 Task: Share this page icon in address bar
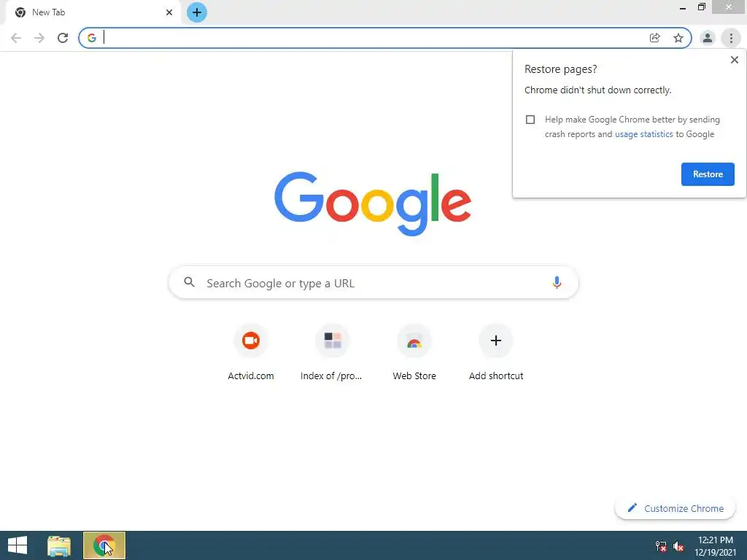[655, 38]
